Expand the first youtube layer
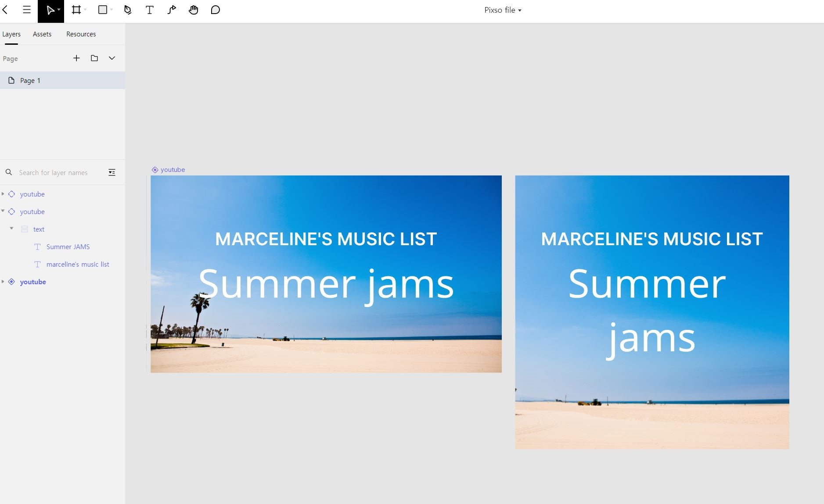 (x=3, y=194)
